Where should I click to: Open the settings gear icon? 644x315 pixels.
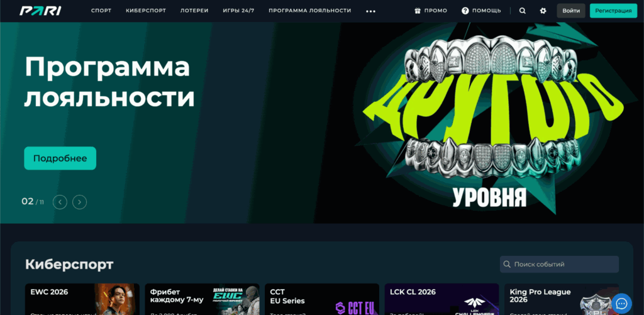tap(543, 11)
